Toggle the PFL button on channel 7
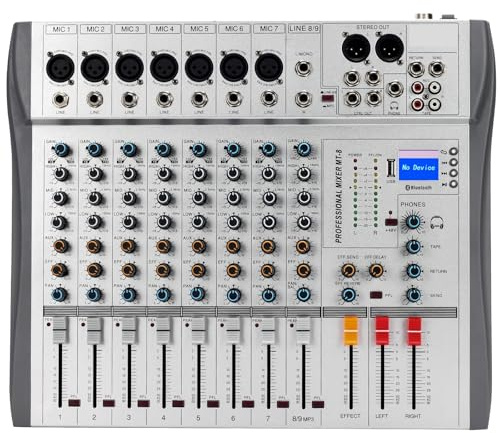This screenshot has height=433, width=500. (283, 404)
